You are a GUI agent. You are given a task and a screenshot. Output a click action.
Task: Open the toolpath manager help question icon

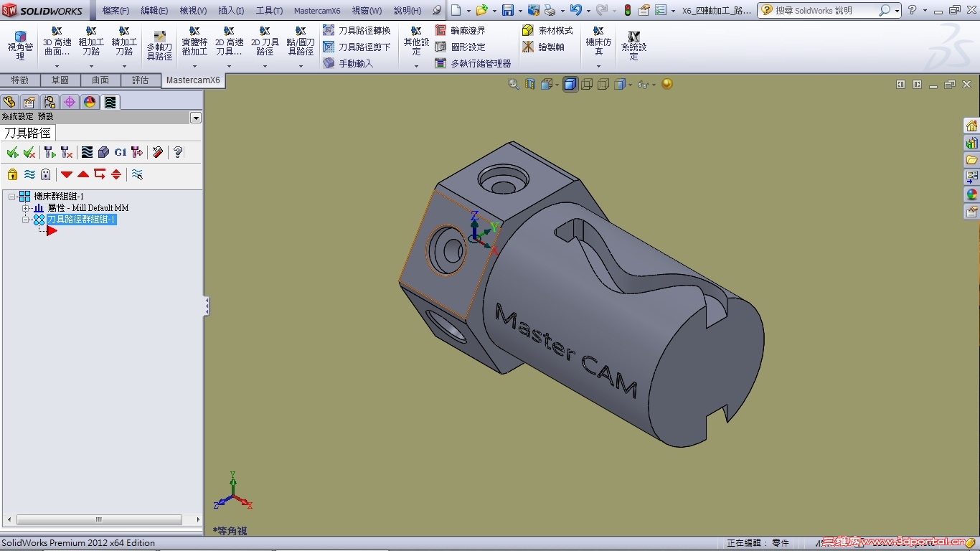coord(178,152)
